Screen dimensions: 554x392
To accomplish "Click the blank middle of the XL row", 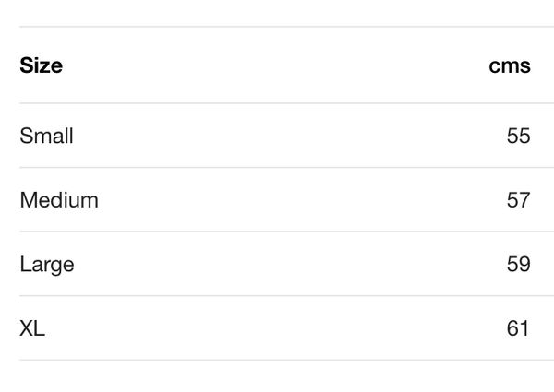I will point(277,327).
